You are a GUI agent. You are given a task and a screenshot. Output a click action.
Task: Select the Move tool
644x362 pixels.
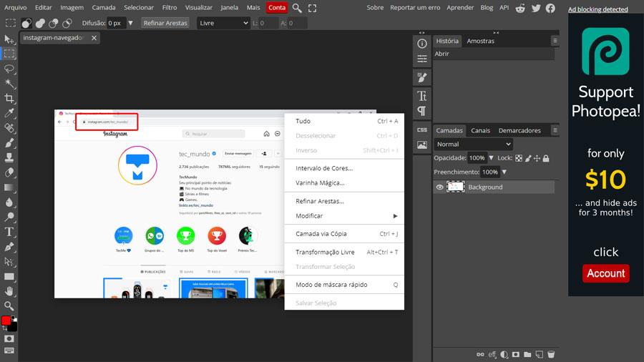[9, 39]
